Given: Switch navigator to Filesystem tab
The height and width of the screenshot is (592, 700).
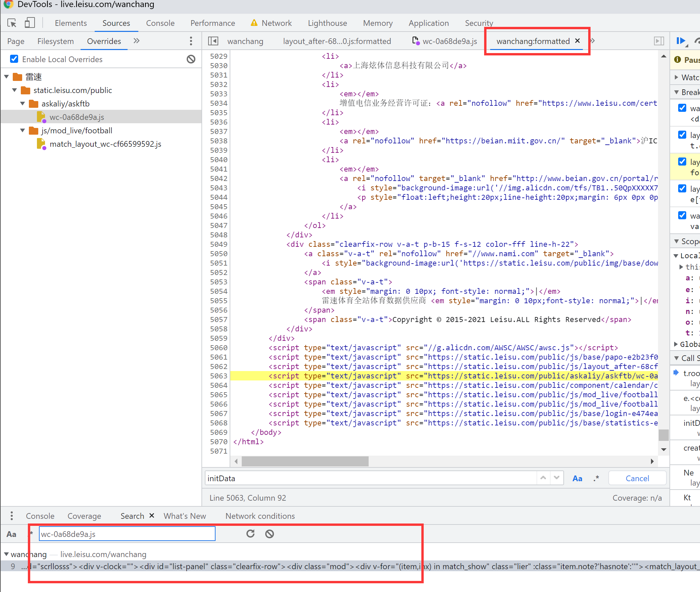Looking at the screenshot, I should click(x=55, y=41).
